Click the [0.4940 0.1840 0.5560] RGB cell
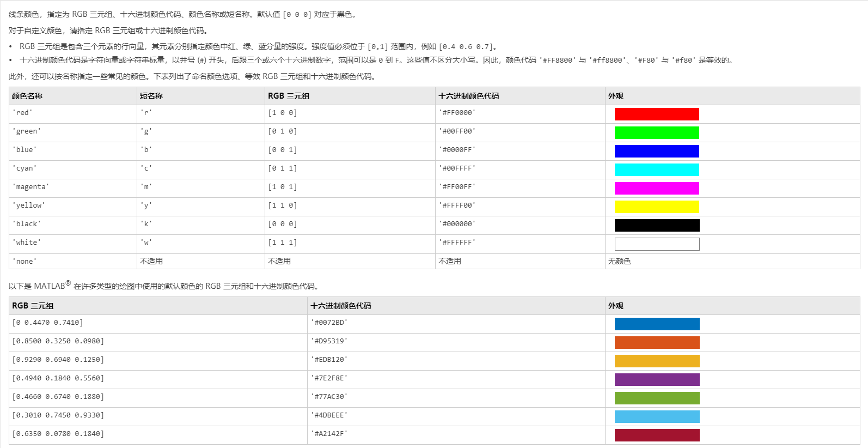 coord(158,380)
